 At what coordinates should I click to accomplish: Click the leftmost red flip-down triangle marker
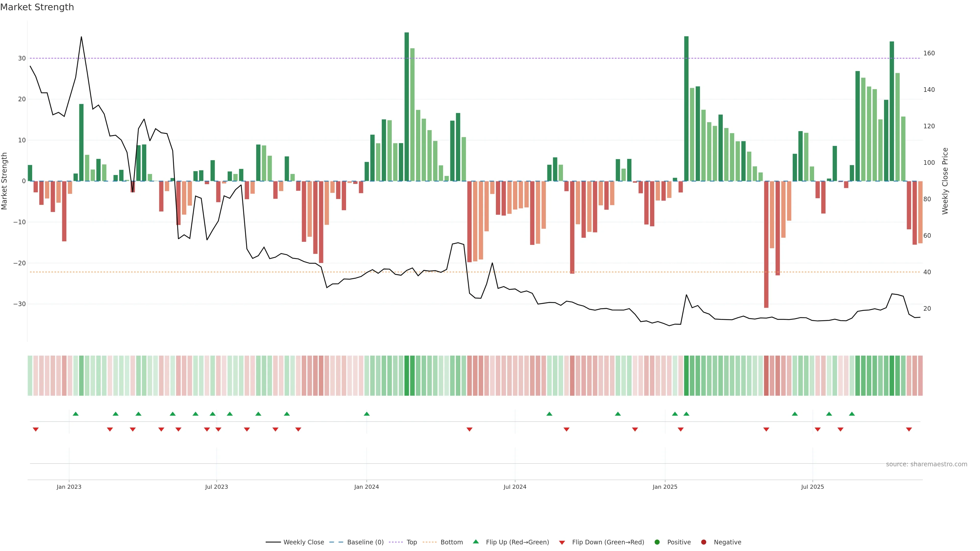pos(36,429)
